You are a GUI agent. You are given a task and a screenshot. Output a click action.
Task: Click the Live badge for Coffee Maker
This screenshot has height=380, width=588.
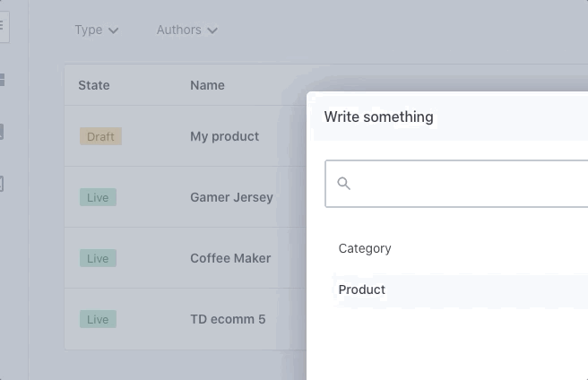pyautogui.click(x=98, y=258)
